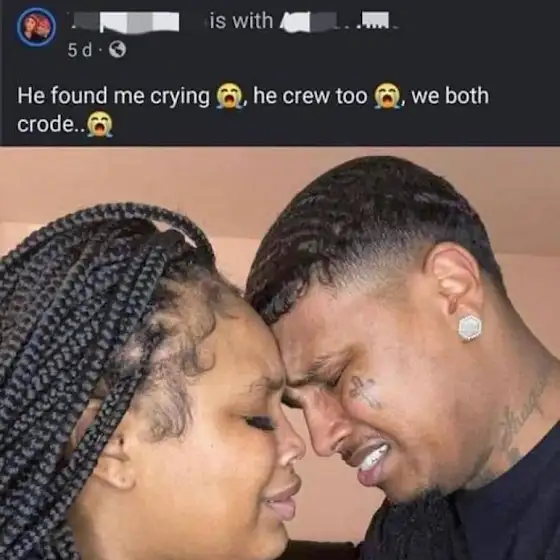Open the poster's round profile avatar
Screen dimensions: 560x560
click(36, 27)
